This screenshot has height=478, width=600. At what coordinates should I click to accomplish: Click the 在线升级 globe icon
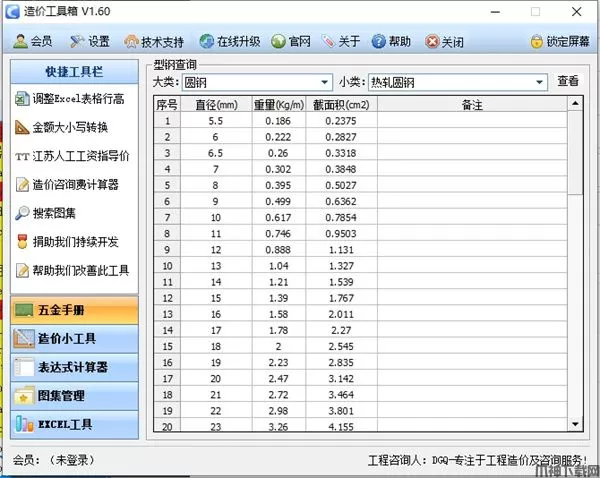207,41
